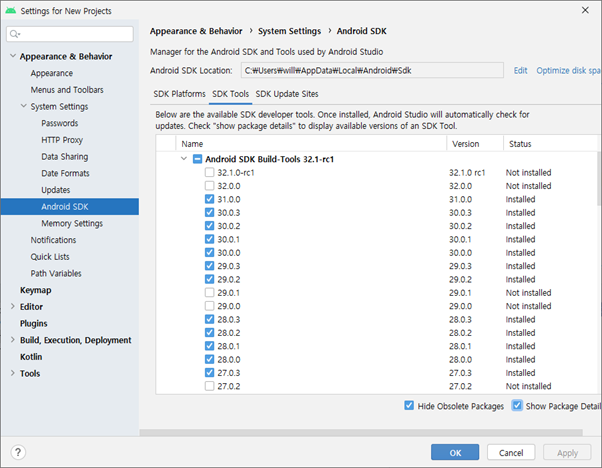Close the Settings for New Projects dialog
602x468 pixels.
[x=585, y=10]
